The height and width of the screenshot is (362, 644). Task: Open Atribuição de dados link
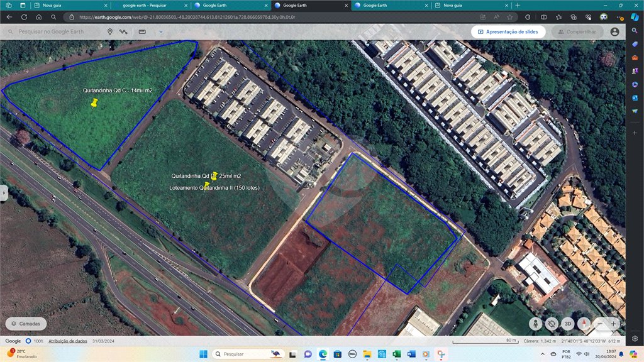pos(68,341)
